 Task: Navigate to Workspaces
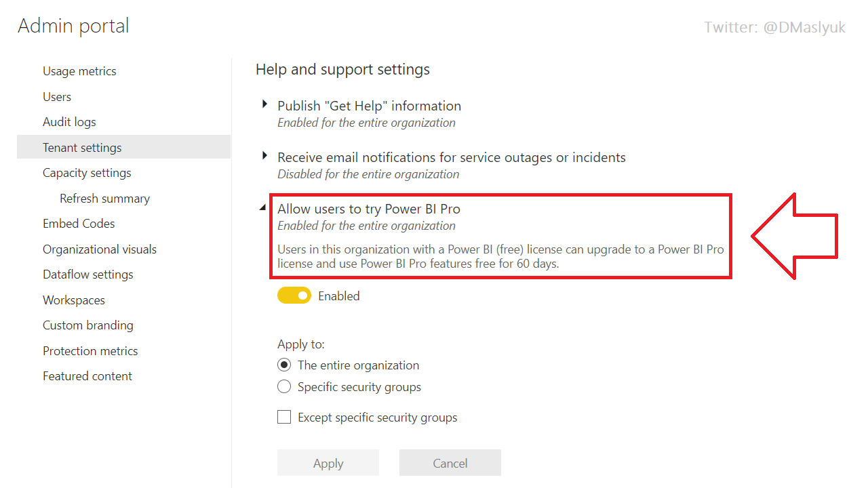[74, 300]
